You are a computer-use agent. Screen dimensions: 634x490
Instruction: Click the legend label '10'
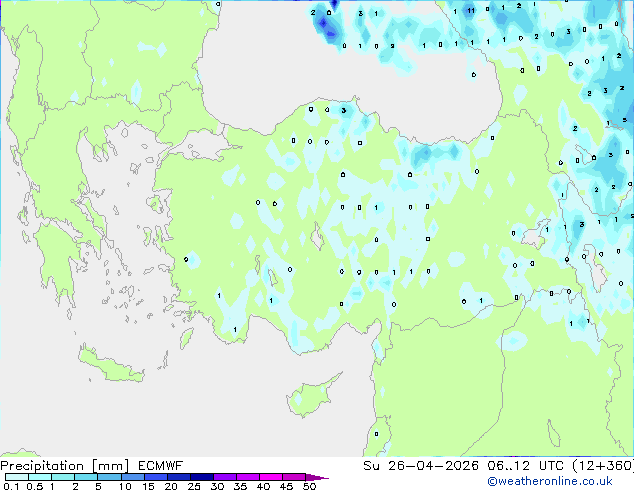125,486
